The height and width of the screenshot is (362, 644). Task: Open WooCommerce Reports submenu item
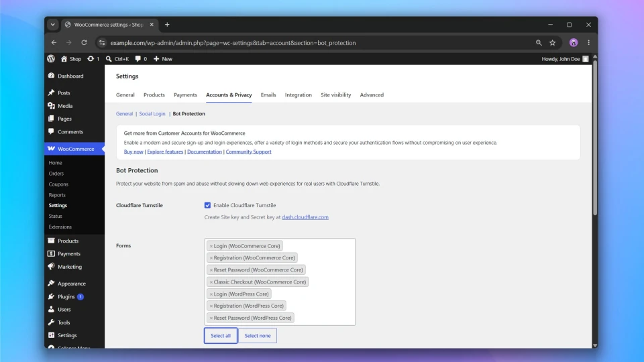pos(57,195)
